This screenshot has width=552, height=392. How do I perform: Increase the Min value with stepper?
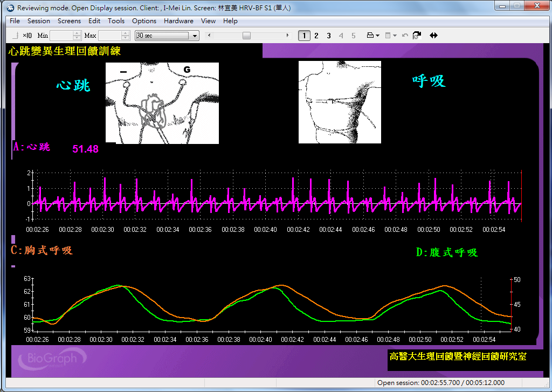coord(77,33)
